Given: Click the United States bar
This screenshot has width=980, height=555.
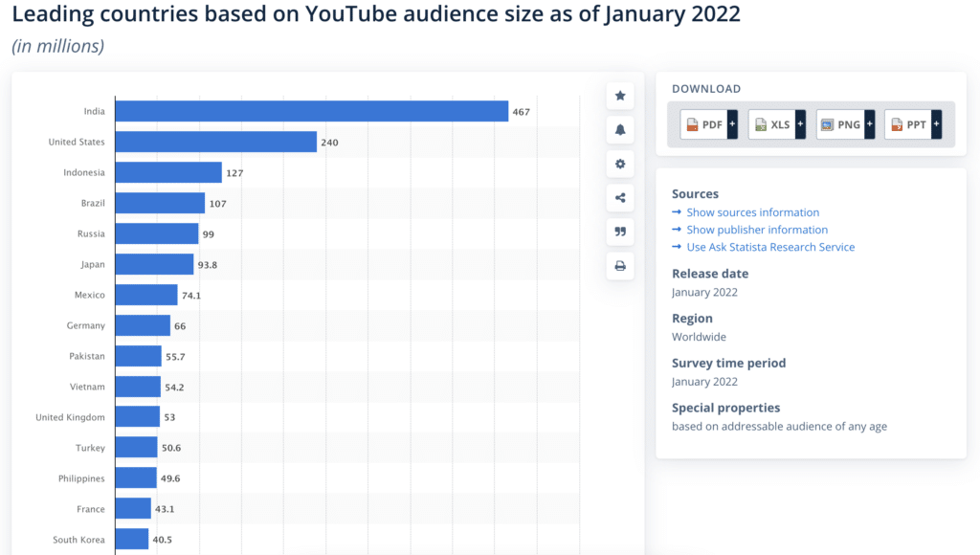Looking at the screenshot, I should coord(216,142).
